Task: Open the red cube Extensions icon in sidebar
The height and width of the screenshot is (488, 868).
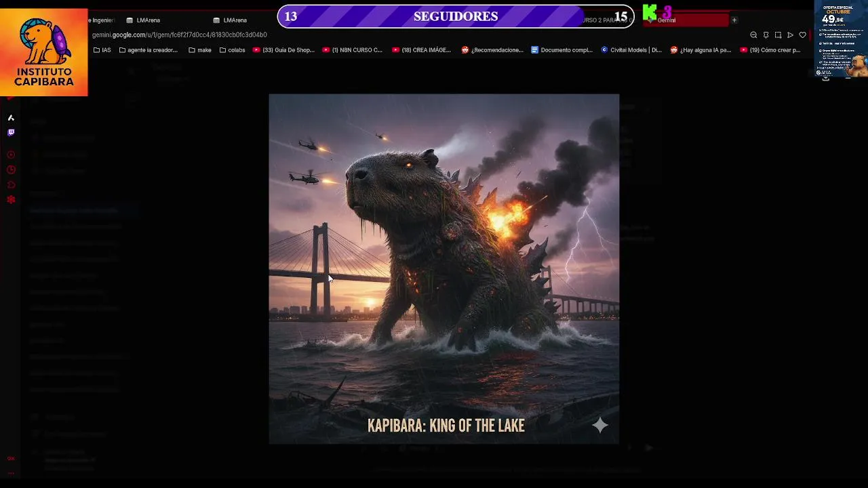Action: point(11,184)
